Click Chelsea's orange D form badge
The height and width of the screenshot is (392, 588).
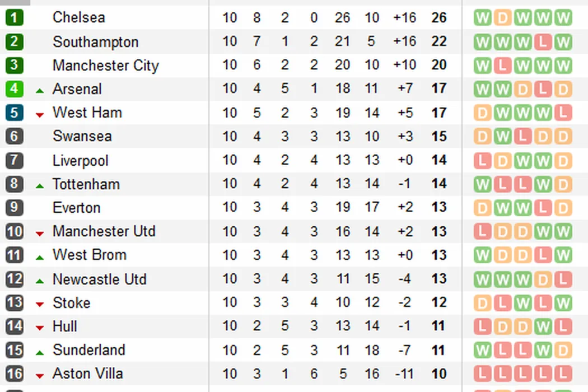502,17
